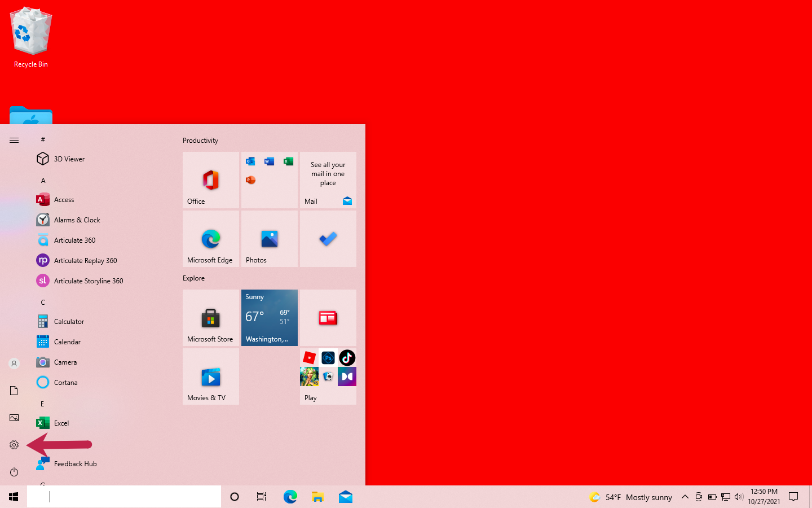Click the Settings gear icon
The image size is (812, 508).
(14, 445)
